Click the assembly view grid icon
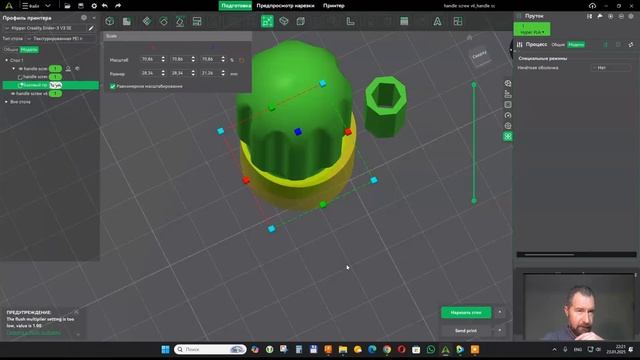640x360 pixels. click(458, 21)
